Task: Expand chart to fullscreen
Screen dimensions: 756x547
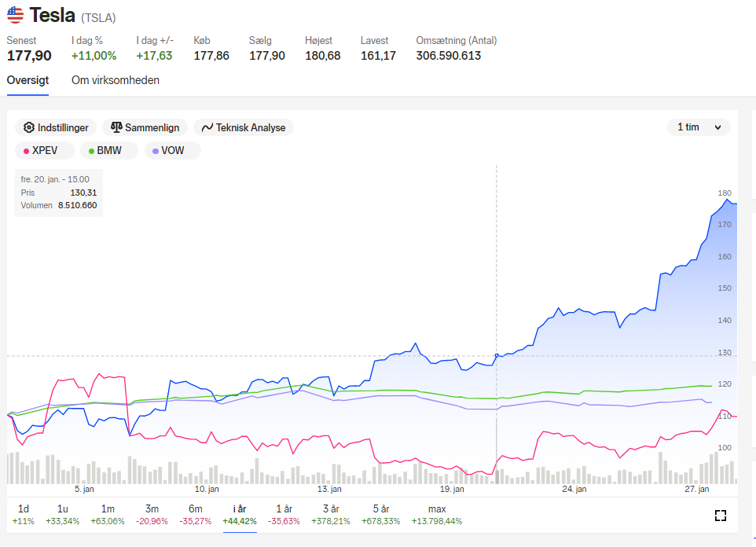Action: [x=721, y=515]
